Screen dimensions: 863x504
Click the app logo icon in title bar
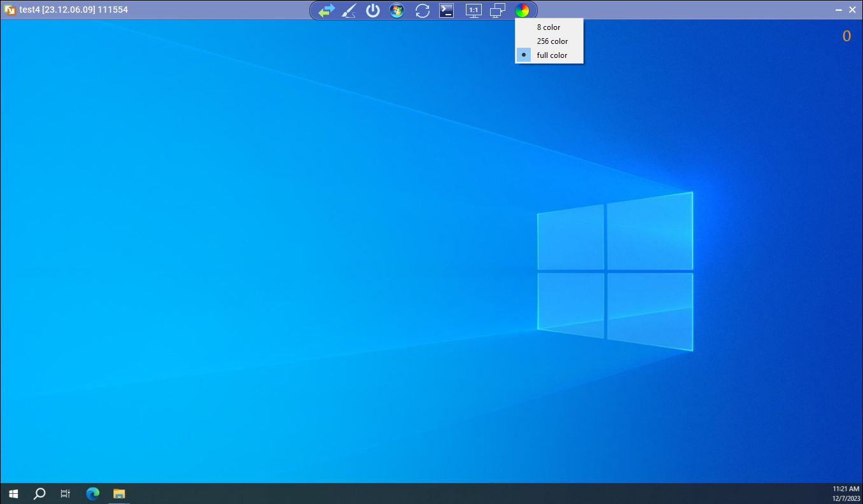pyautogui.click(x=10, y=10)
